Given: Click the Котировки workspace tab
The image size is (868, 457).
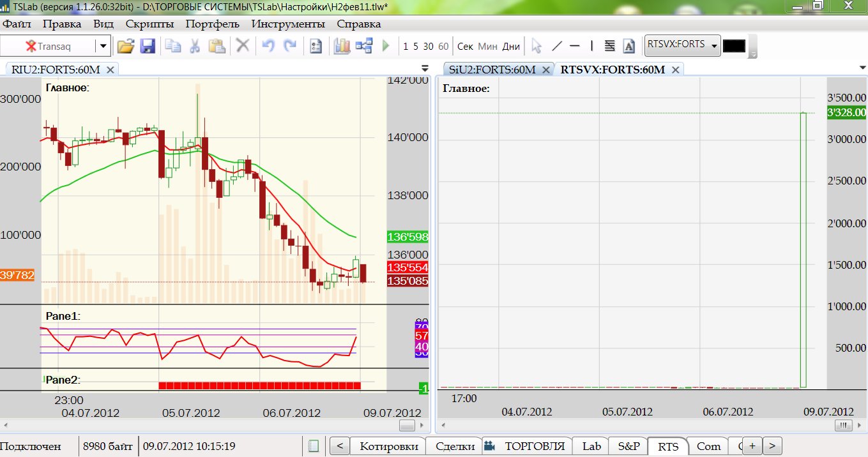Looking at the screenshot, I should click(388, 446).
